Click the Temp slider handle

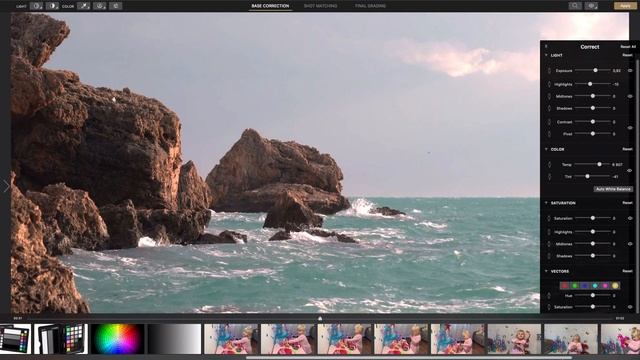(x=599, y=164)
